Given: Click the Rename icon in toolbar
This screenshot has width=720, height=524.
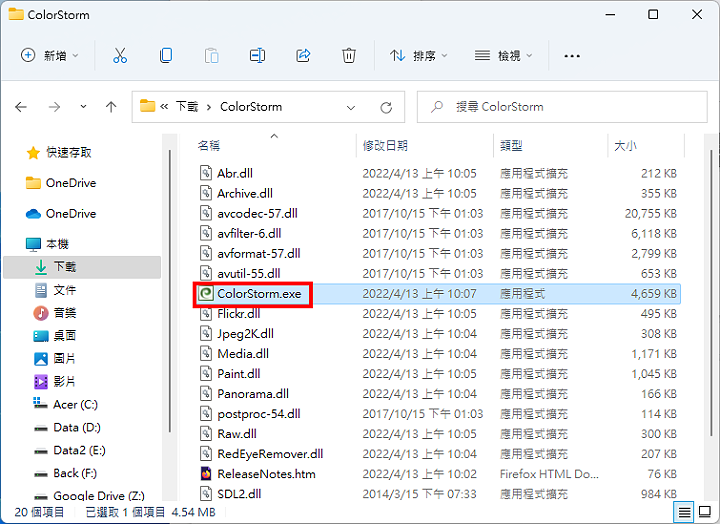Looking at the screenshot, I should tap(257, 56).
